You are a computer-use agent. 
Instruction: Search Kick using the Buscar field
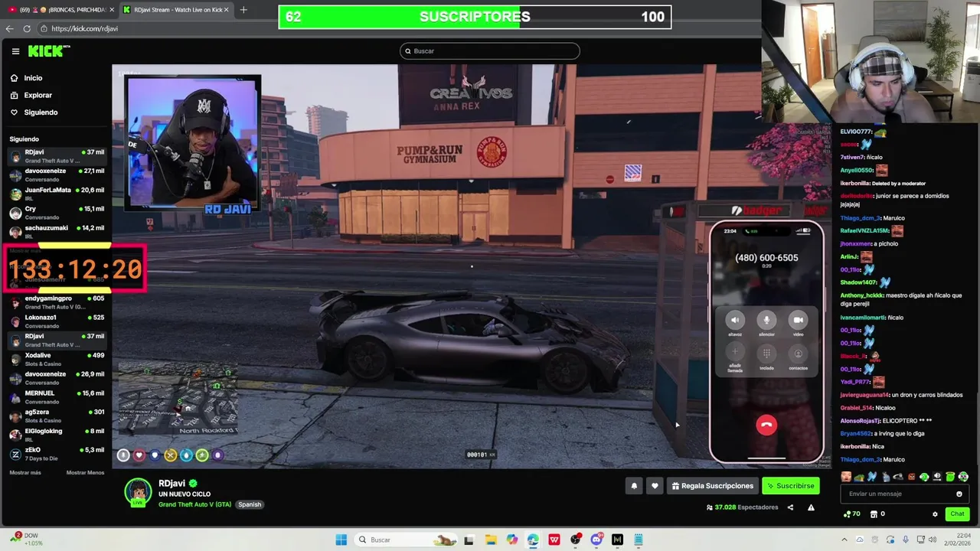coord(490,51)
